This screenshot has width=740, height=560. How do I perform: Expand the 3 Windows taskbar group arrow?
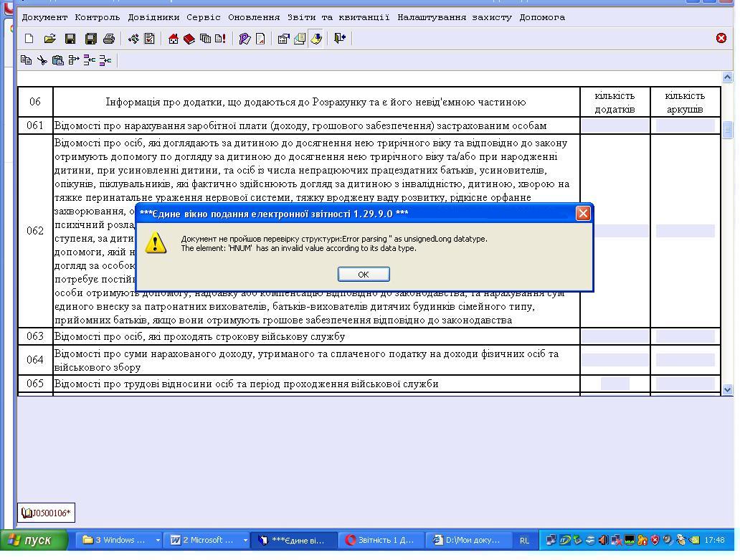(x=158, y=540)
